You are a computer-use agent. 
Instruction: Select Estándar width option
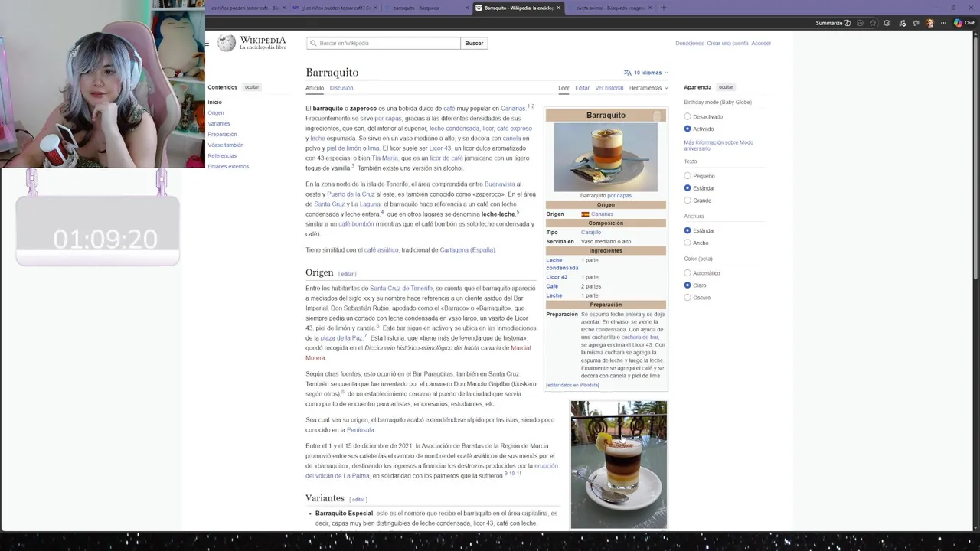(x=688, y=230)
